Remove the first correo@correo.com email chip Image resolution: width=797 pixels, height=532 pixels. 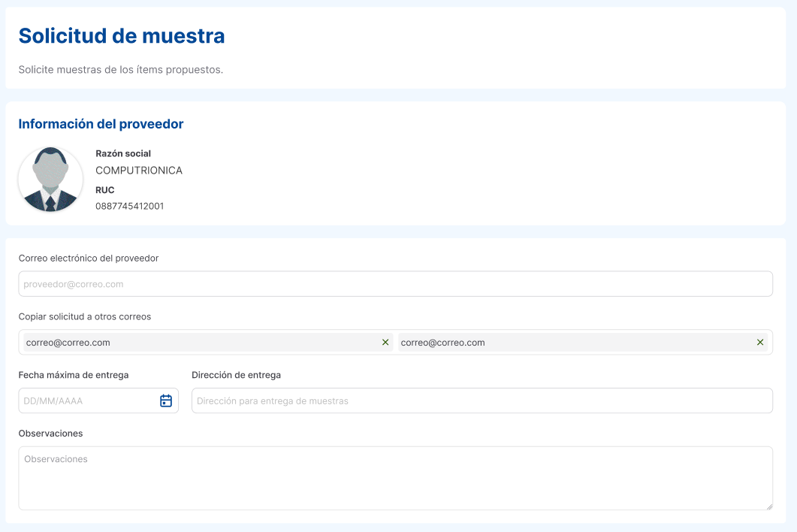click(x=385, y=342)
